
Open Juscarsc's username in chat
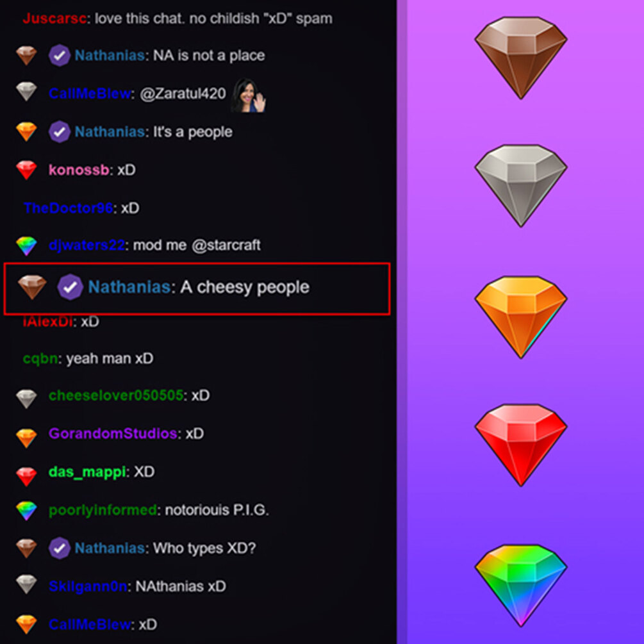coord(54,19)
